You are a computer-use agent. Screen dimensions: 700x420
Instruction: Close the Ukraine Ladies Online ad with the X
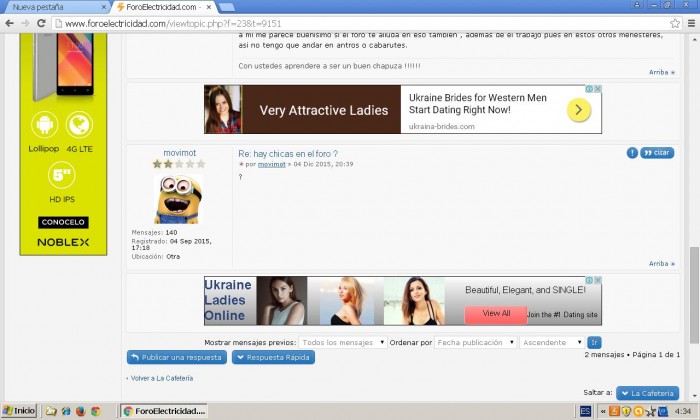(597, 280)
